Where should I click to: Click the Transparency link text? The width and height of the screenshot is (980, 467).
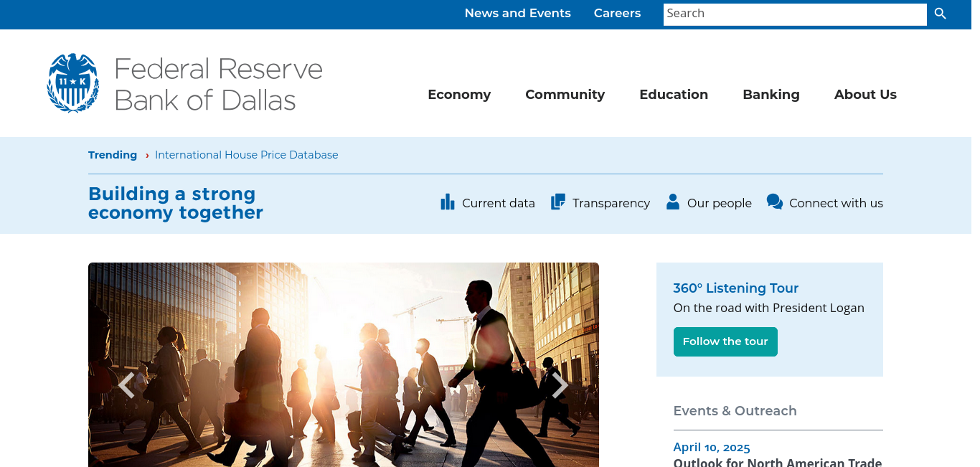611,203
